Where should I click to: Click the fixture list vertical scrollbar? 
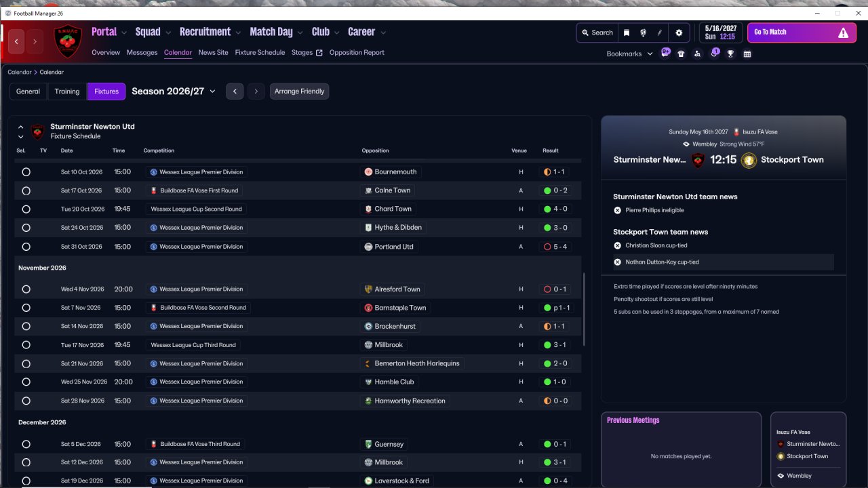click(x=583, y=308)
